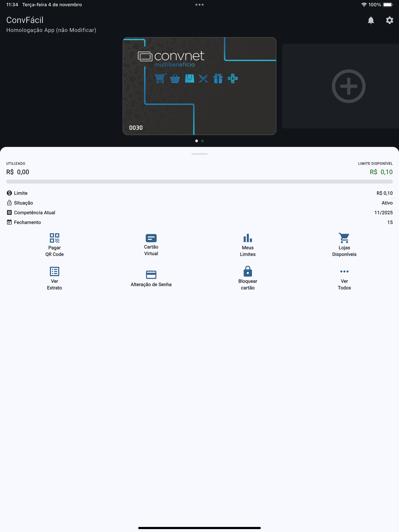Tap the Alteração de Senha label

pyautogui.click(x=151, y=284)
